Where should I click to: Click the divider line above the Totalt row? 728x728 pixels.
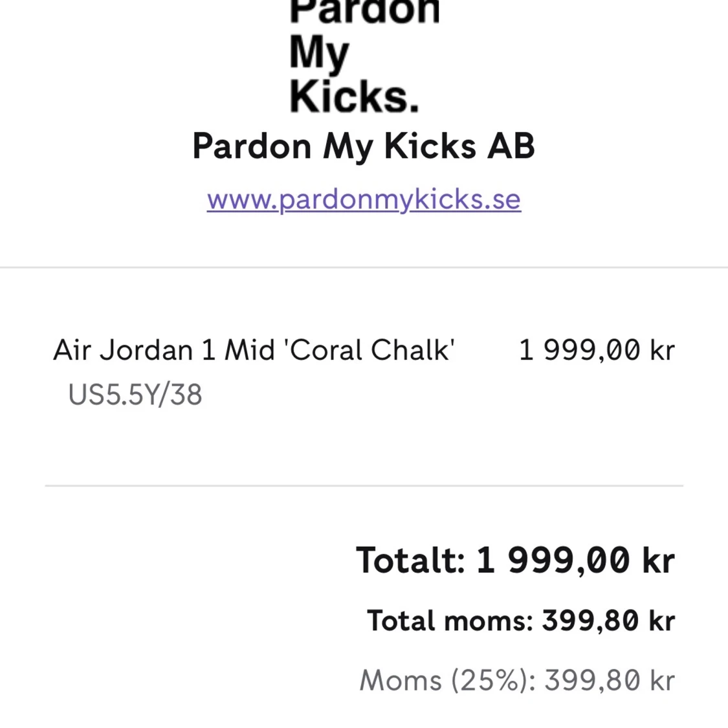click(364, 485)
